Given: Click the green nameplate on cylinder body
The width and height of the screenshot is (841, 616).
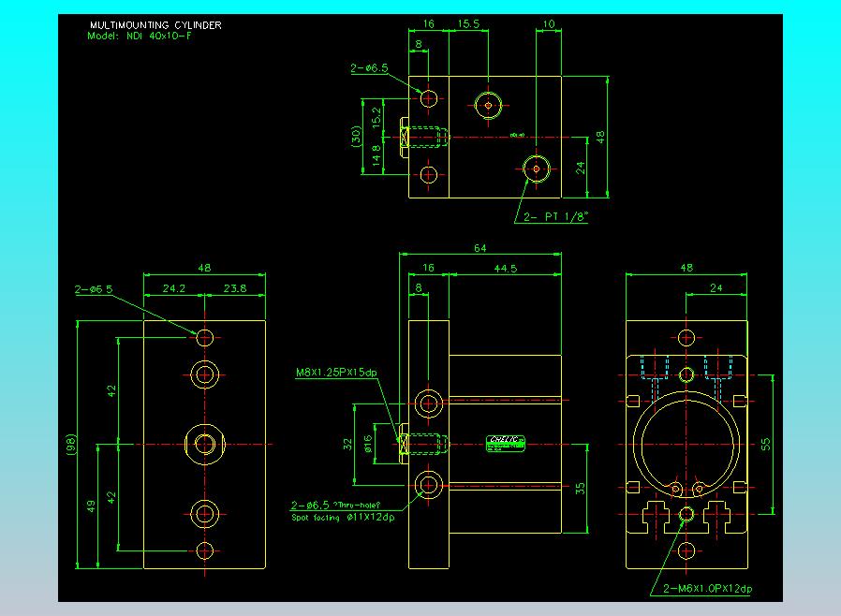Looking at the screenshot, I should (x=506, y=443).
